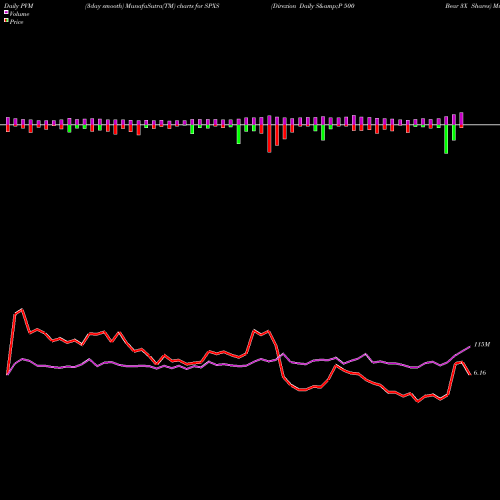Click the '6.16' price value label
Image resolution: width=500 pixels, height=500 pixels.
[480, 373]
